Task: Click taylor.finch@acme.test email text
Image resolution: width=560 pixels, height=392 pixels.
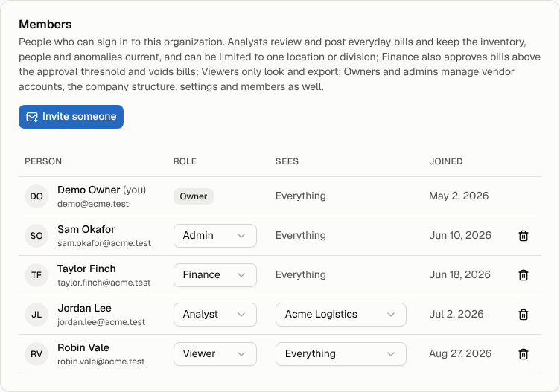Action: coord(104,283)
